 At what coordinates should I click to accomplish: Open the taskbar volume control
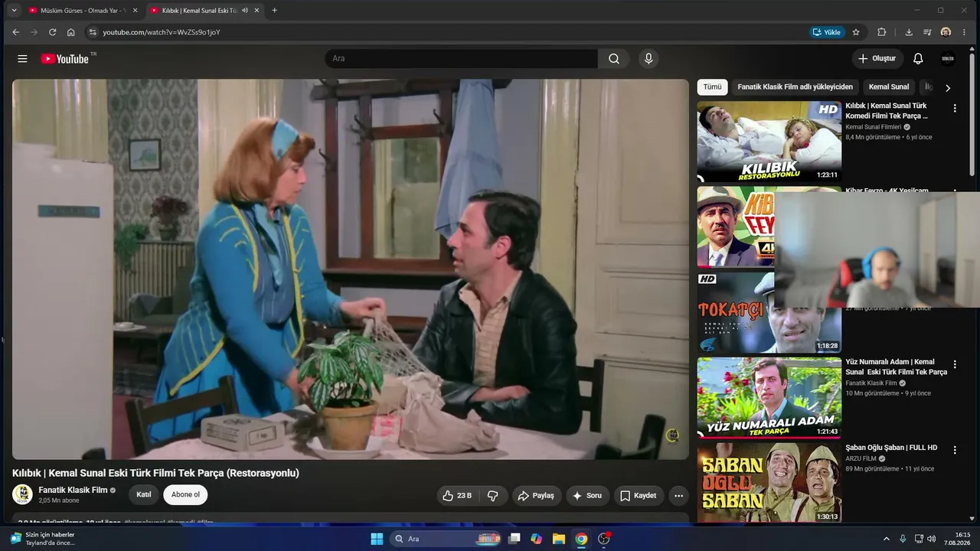pyautogui.click(x=932, y=539)
